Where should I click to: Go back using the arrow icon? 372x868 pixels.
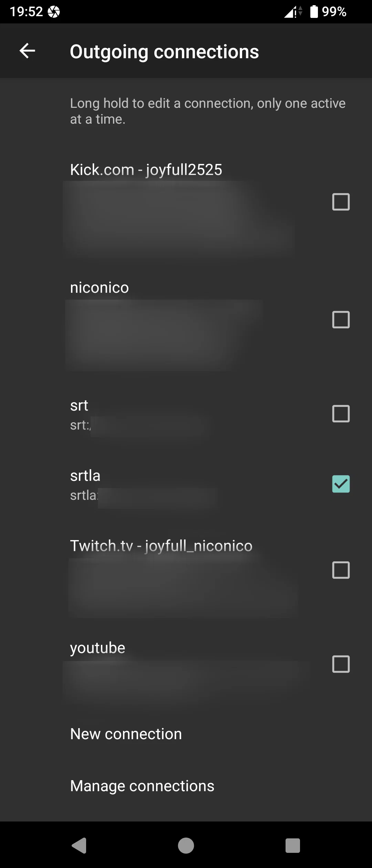click(27, 51)
